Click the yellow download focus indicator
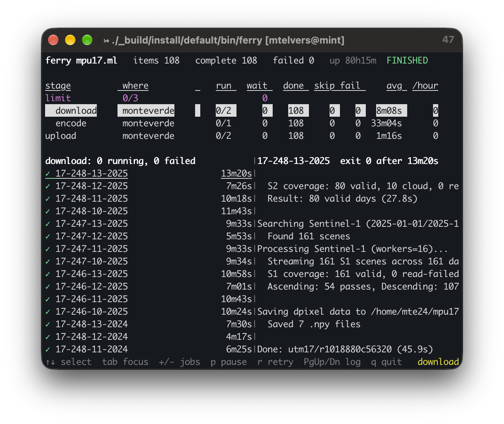 tap(438, 362)
